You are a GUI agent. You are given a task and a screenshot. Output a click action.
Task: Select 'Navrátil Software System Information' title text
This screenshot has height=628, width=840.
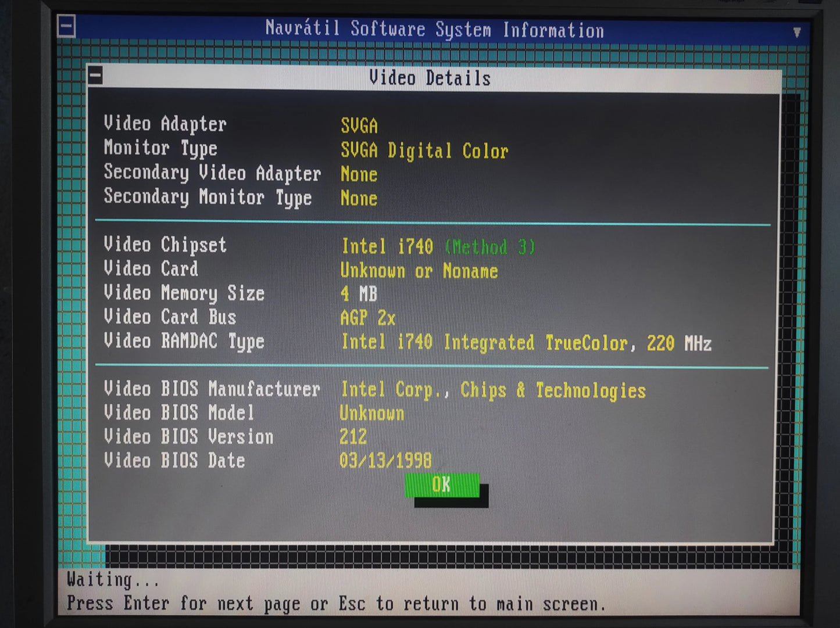(434, 29)
